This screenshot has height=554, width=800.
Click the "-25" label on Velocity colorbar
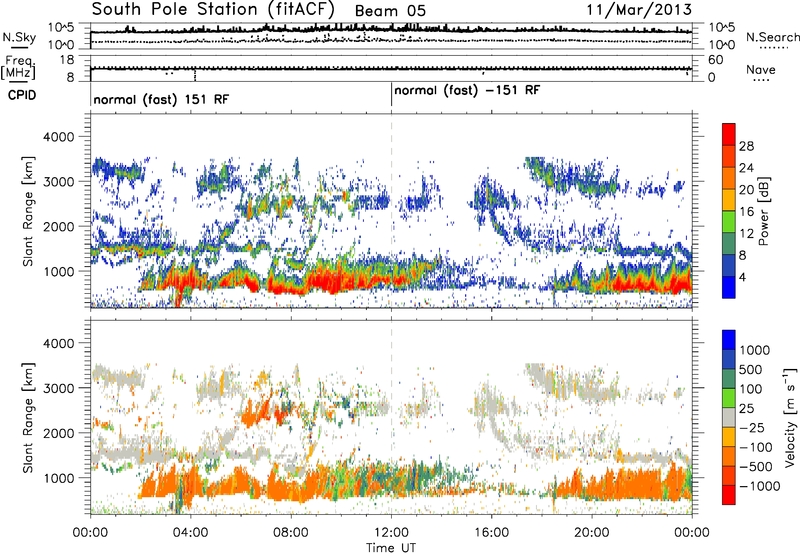[x=752, y=427]
